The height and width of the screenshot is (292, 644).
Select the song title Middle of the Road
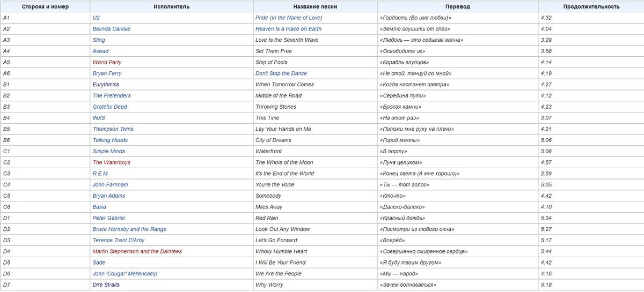[x=279, y=95]
